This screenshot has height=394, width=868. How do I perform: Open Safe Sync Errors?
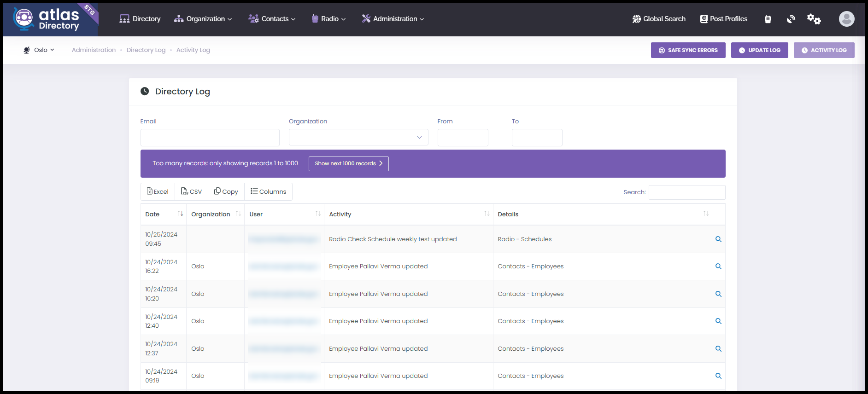pos(688,50)
